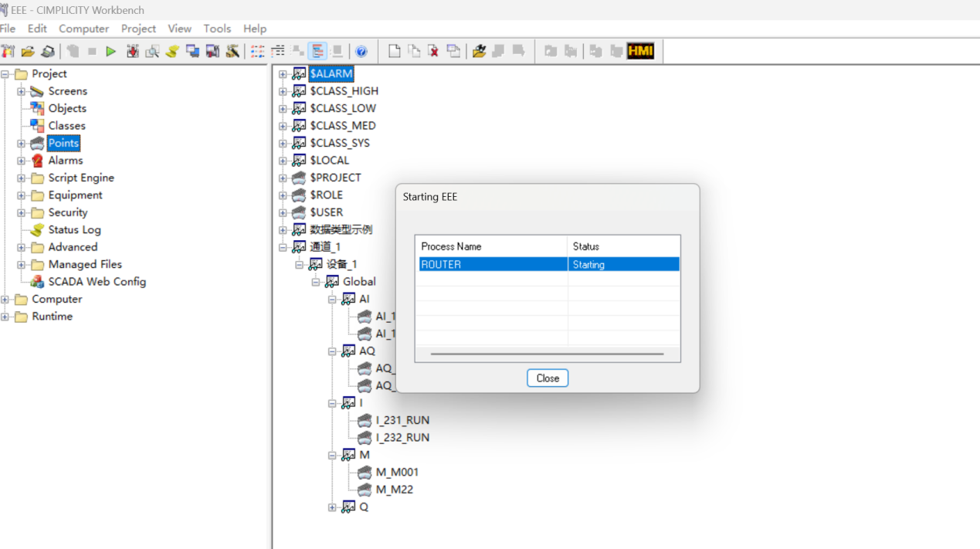Select the I_232_RUN point
Image resolution: width=980 pixels, height=549 pixels.
click(402, 438)
